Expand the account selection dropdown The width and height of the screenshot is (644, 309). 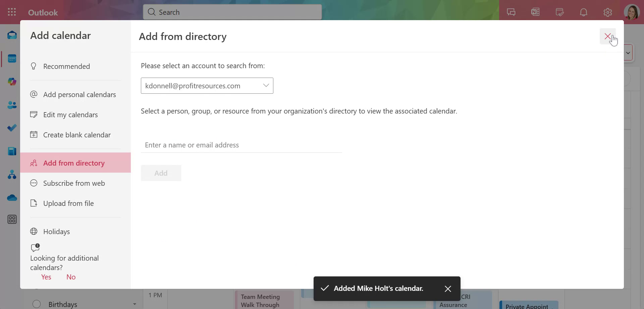tap(266, 86)
